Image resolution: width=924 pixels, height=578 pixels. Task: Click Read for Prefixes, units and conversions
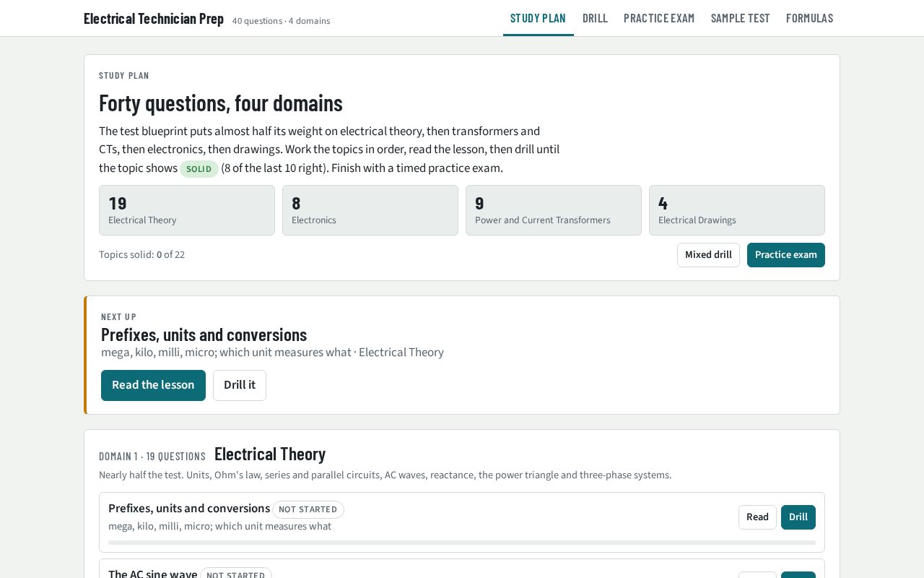point(757,517)
